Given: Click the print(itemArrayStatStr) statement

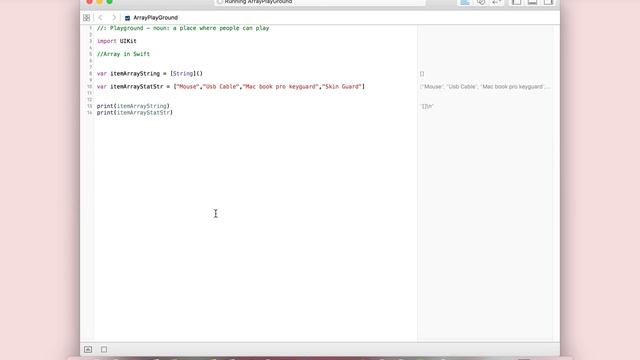Looking at the screenshot, I should point(135,113).
